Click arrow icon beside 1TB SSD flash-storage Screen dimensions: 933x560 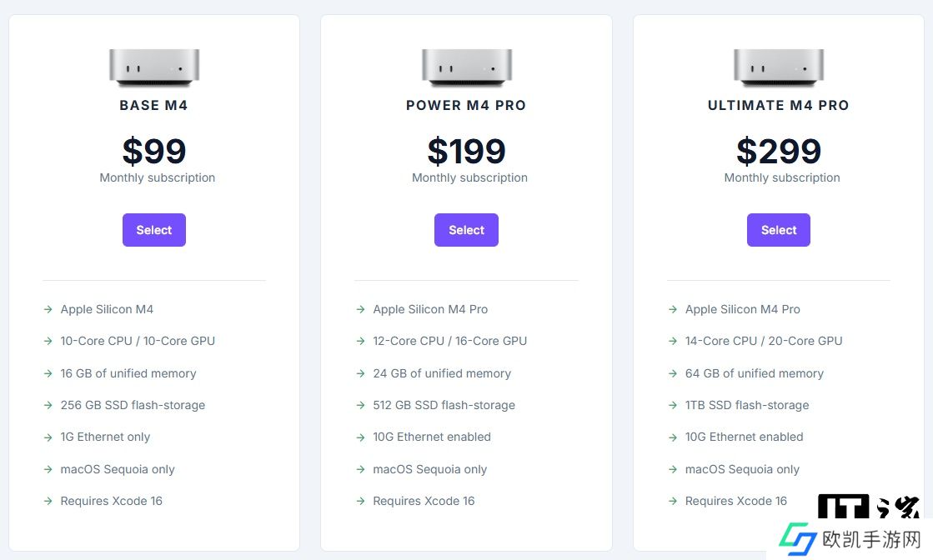pos(673,405)
